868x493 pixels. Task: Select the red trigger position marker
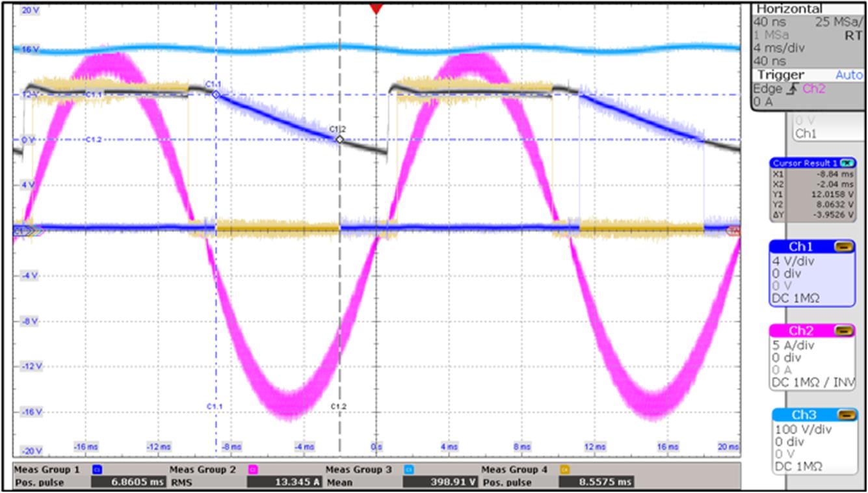tap(375, 8)
